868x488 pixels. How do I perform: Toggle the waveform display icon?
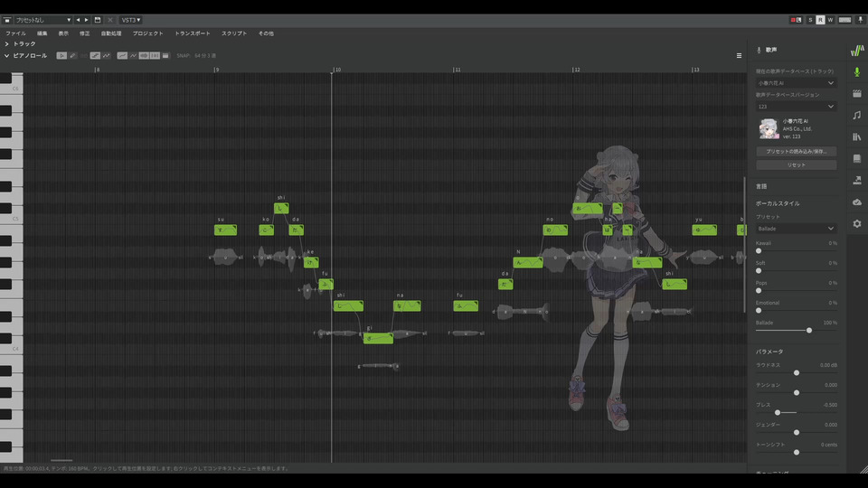click(144, 55)
